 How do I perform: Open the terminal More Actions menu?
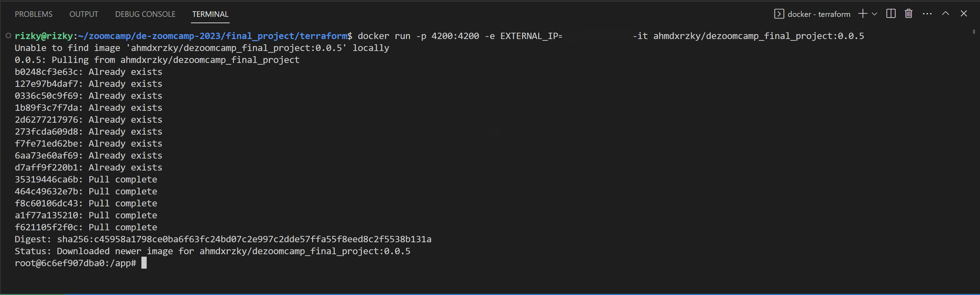(927, 13)
